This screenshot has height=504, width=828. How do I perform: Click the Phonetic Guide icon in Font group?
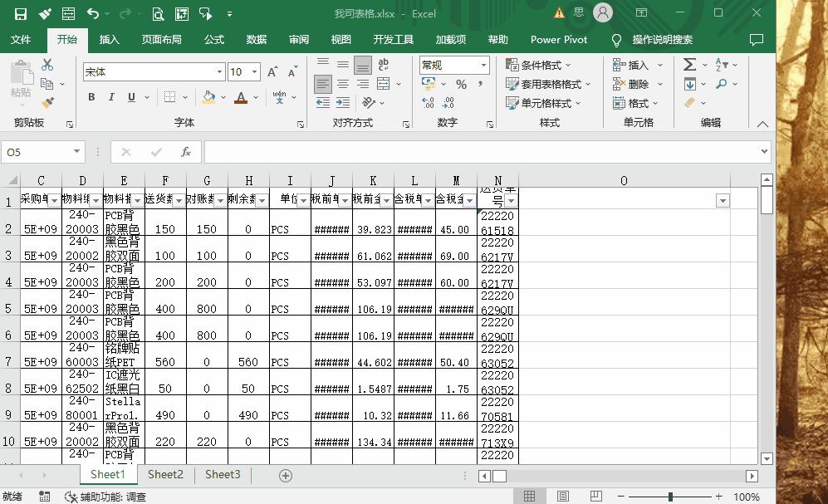[x=280, y=97]
